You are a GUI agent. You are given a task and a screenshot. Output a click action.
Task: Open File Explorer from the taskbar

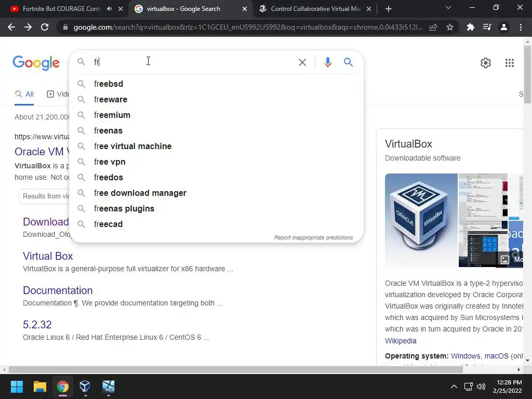click(39, 387)
